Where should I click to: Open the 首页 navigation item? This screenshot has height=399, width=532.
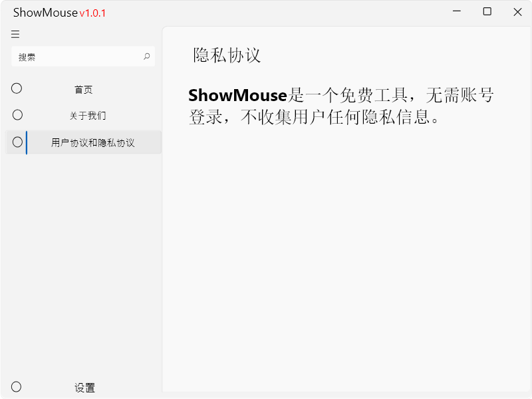pos(84,90)
